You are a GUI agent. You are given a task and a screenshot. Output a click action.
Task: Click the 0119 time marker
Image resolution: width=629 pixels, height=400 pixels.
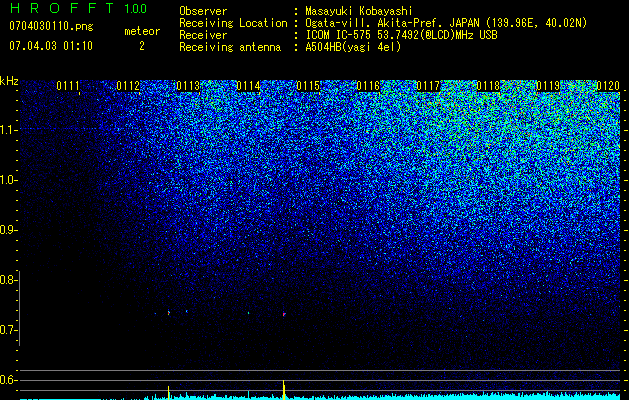pyautogui.click(x=548, y=86)
